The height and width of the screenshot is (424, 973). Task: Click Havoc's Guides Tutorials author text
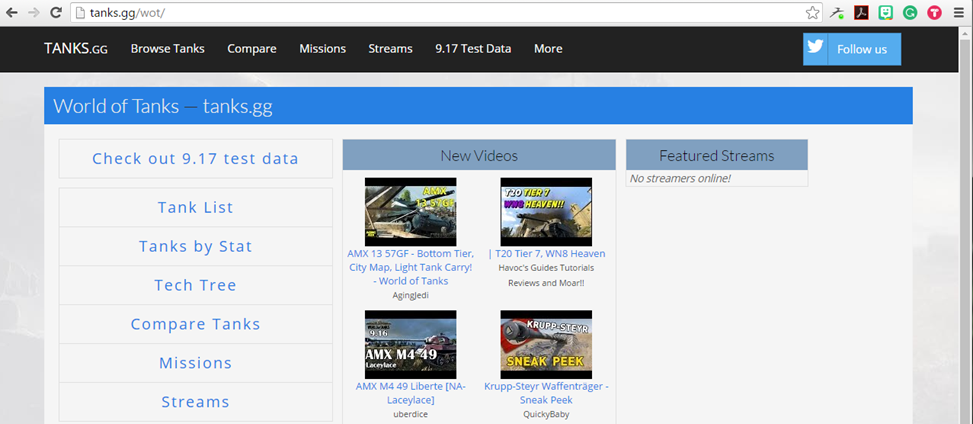pyautogui.click(x=546, y=275)
